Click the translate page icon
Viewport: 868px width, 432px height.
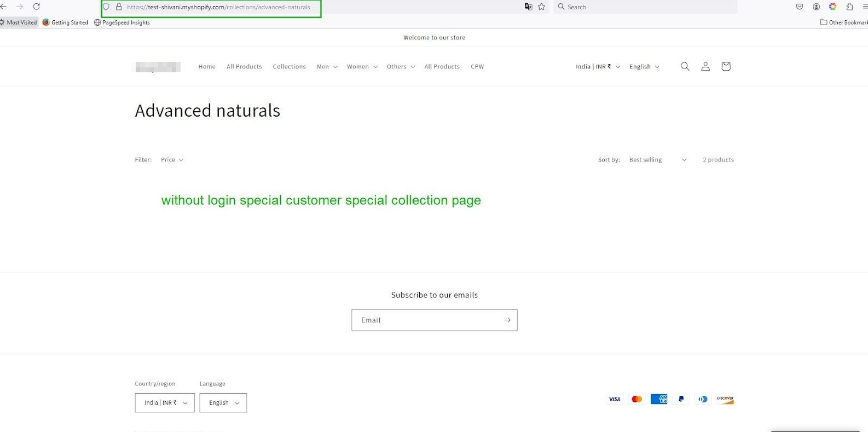coord(528,7)
